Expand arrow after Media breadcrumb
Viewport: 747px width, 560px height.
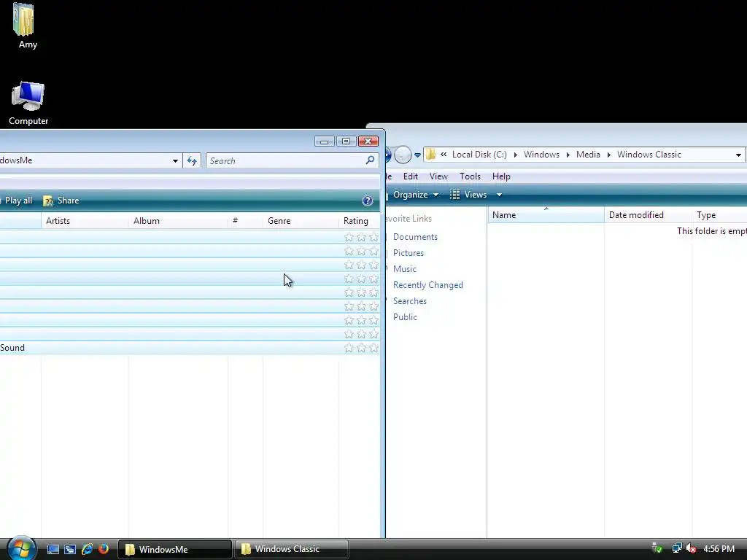coord(609,155)
